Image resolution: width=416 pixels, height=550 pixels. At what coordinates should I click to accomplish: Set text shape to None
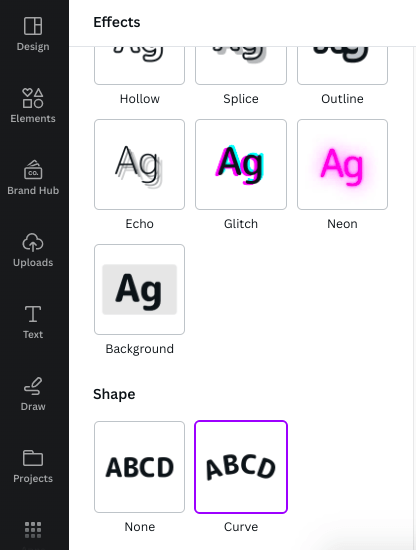140,467
